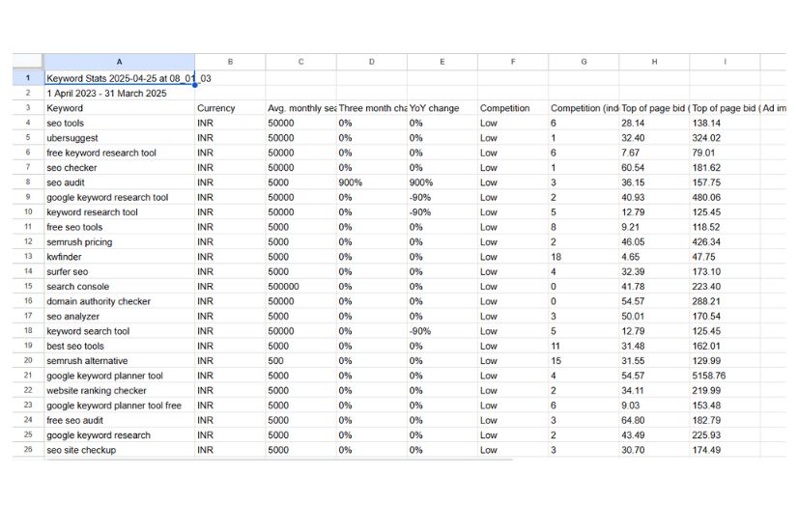Click the '900%' YoY change cell
The image size is (798, 532).
[x=442, y=182]
